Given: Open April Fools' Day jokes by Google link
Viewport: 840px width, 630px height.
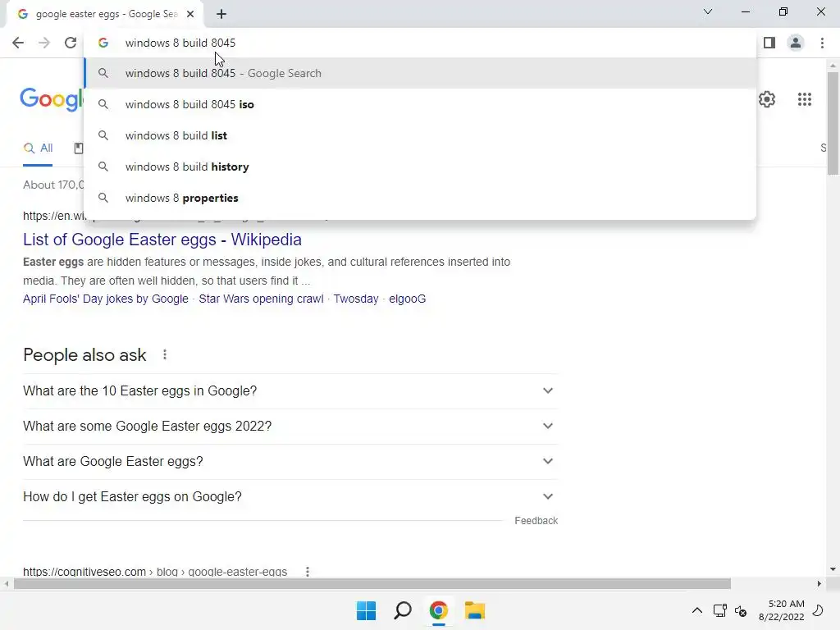Looking at the screenshot, I should pyautogui.click(x=106, y=299).
